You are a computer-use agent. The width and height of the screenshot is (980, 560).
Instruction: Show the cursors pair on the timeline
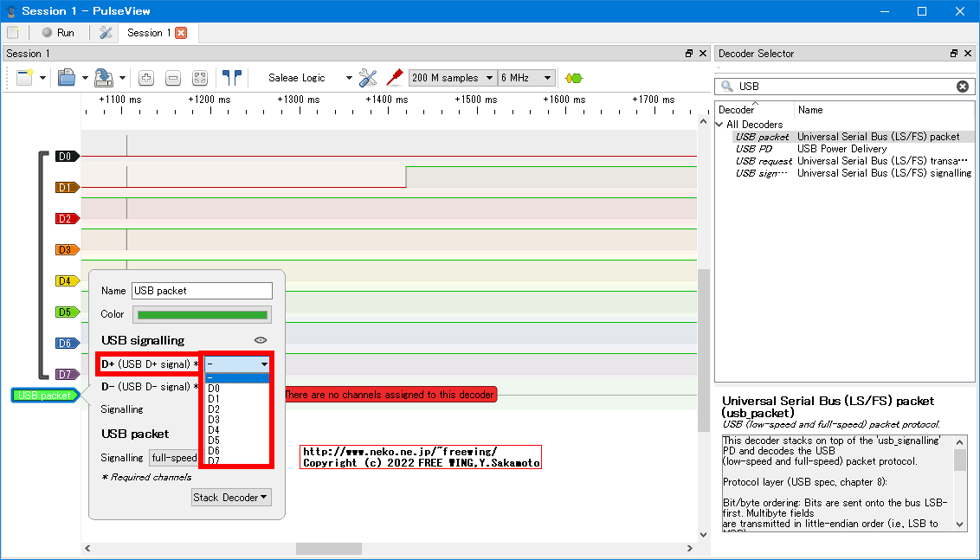[x=231, y=77]
